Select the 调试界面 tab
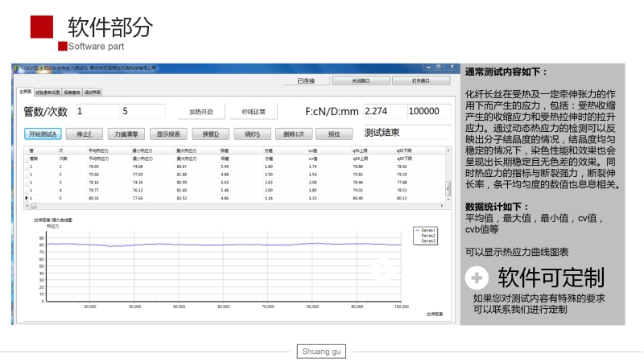This screenshot has height=362, width=644. (x=93, y=92)
